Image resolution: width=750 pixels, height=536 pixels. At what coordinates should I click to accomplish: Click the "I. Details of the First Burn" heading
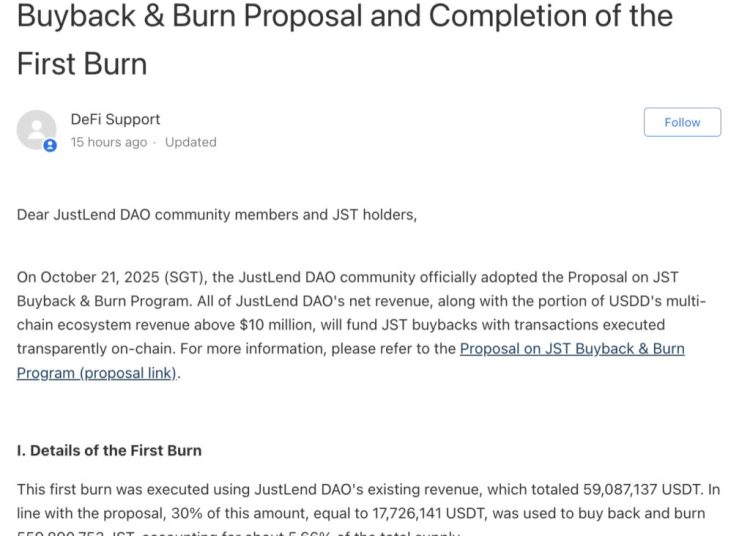point(109,451)
